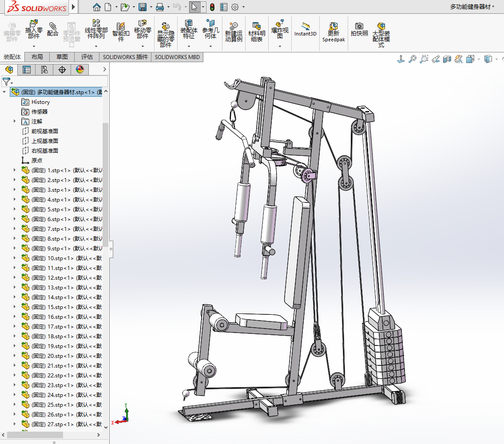Click the Zoom to Fit magnifier icon
The image size is (504, 444).
(413, 59)
